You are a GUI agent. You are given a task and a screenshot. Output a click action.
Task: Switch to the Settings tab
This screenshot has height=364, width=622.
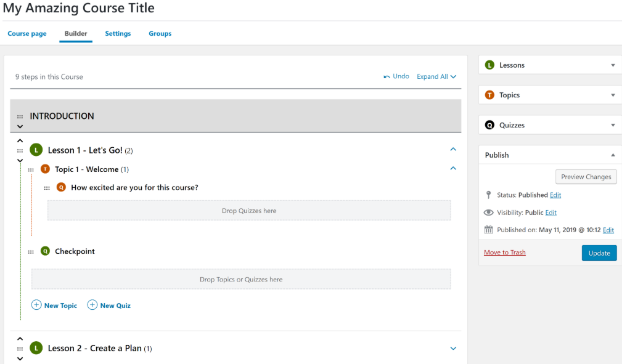click(118, 33)
